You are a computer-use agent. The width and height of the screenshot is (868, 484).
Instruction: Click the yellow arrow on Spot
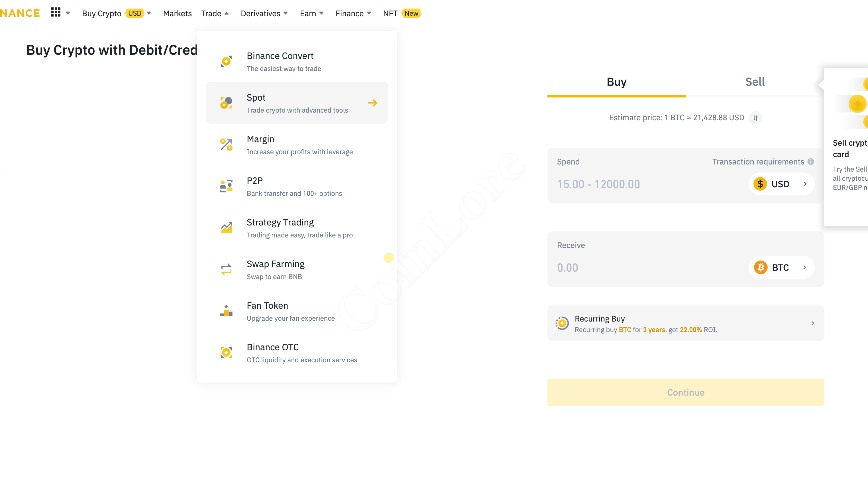pos(372,103)
